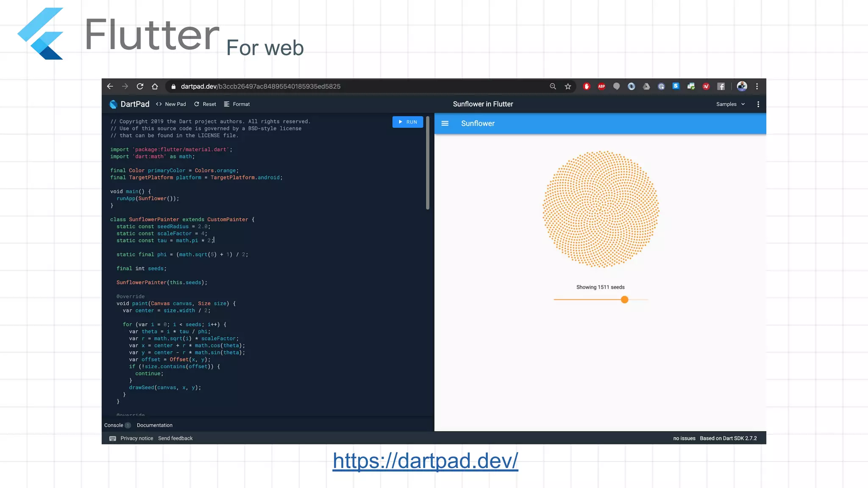
Task: Open the blue swirl circle extension
Action: pyautogui.click(x=632, y=86)
